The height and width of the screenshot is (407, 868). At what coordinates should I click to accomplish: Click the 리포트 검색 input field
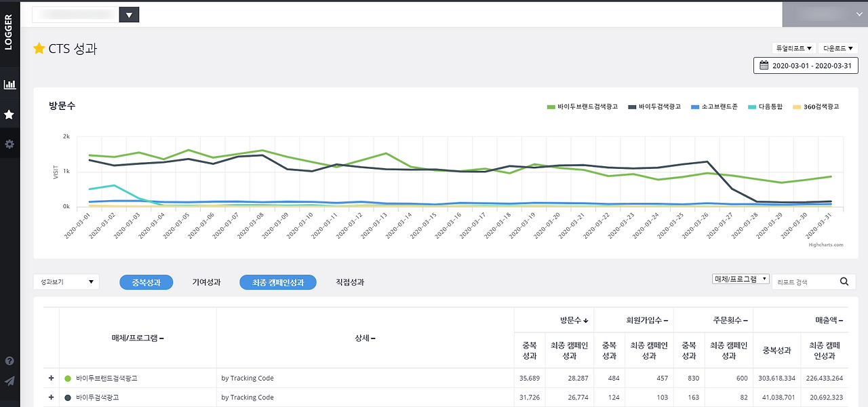806,282
